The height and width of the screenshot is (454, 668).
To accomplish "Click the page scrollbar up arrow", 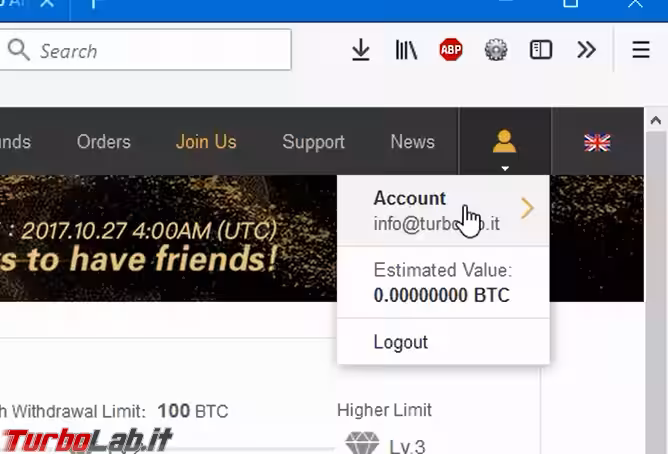I will tap(655, 121).
